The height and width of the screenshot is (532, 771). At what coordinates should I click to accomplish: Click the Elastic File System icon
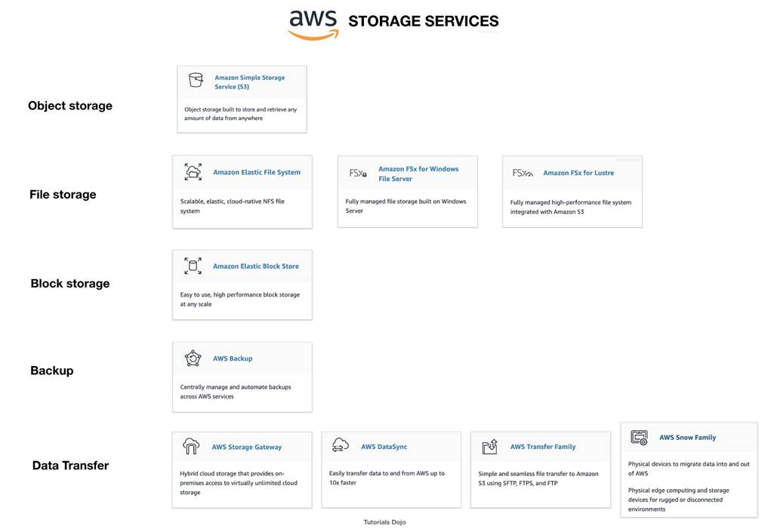[193, 172]
